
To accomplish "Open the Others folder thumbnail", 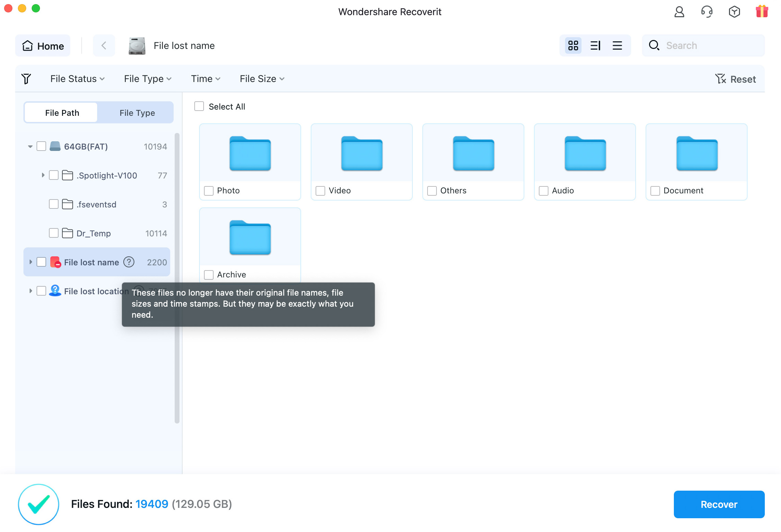I will (473, 153).
